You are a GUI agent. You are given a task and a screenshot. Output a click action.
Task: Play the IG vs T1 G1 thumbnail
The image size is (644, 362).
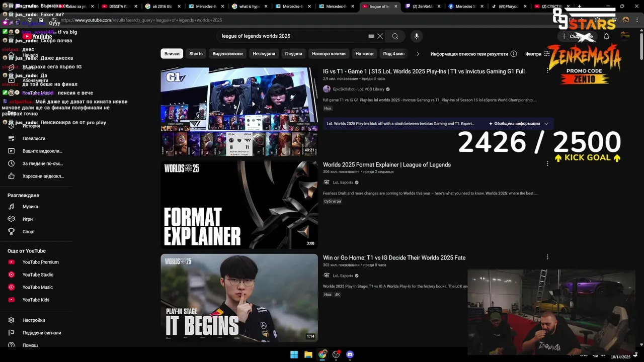[x=239, y=112]
